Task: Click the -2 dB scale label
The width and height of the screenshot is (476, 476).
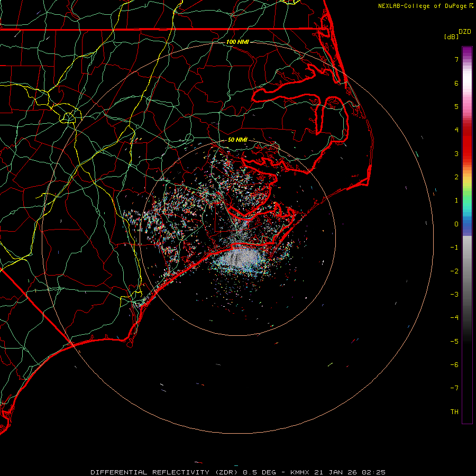Action: [454, 271]
